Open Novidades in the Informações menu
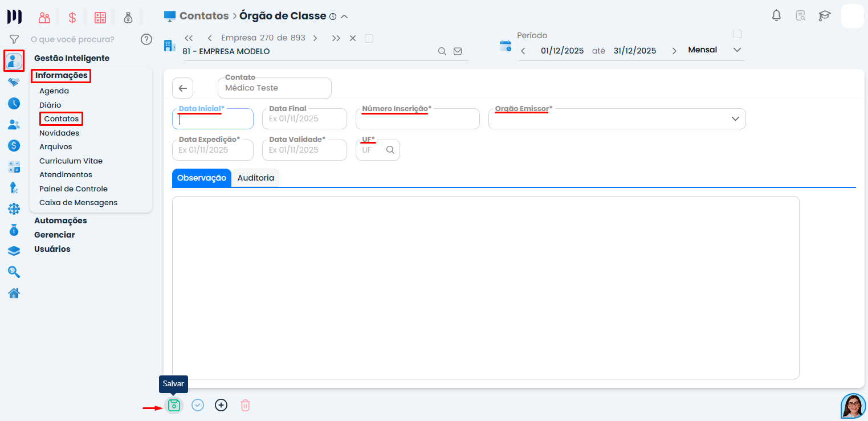868x421 pixels. (x=59, y=133)
